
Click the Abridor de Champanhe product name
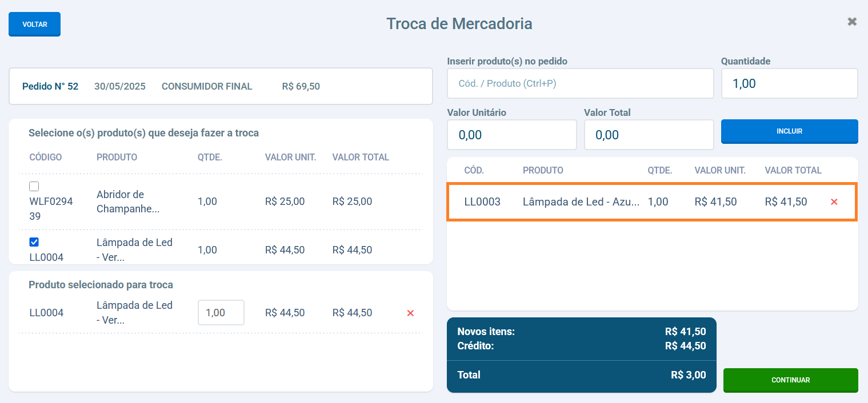pos(128,201)
